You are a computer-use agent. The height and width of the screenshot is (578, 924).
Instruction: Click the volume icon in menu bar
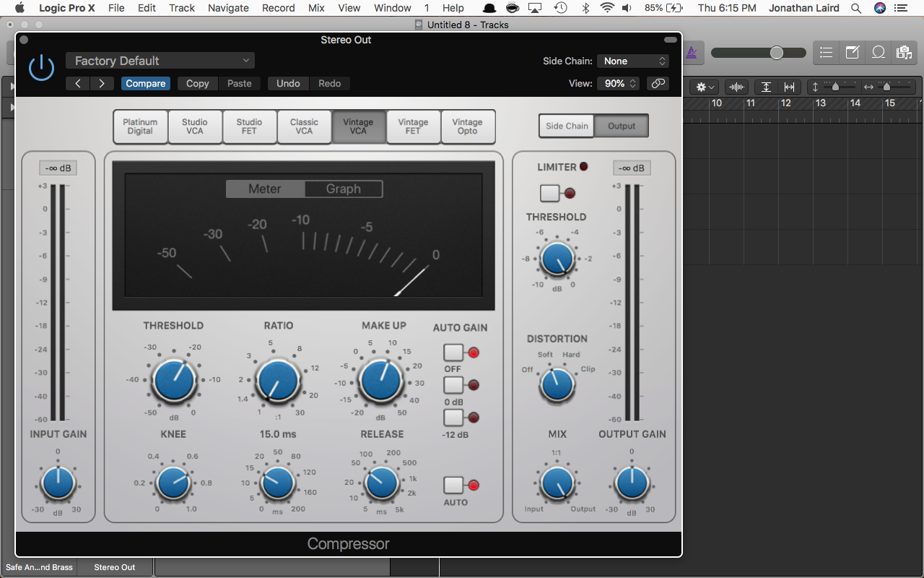tap(627, 8)
